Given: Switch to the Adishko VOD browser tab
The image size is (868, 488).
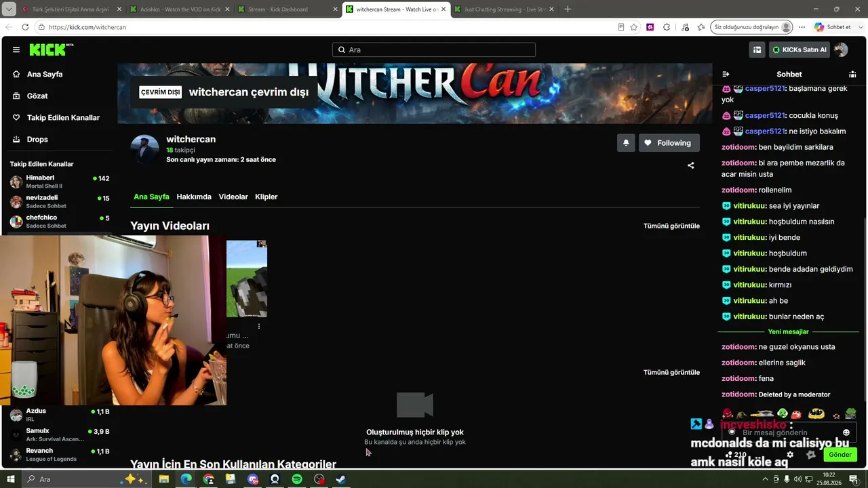Looking at the screenshot, I should (180, 9).
